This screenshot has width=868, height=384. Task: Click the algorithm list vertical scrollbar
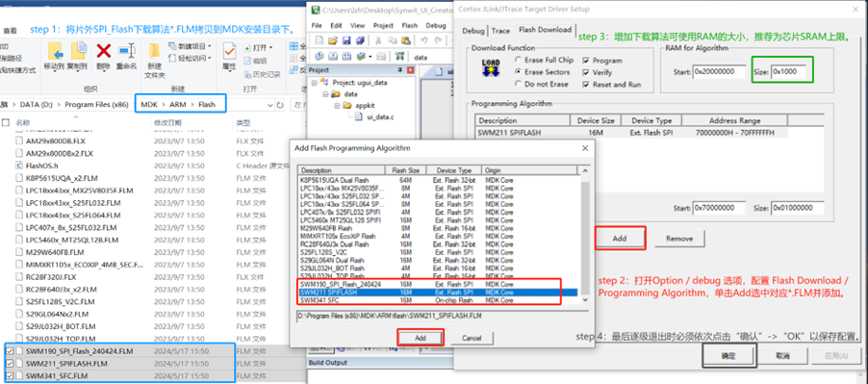tap(585, 239)
